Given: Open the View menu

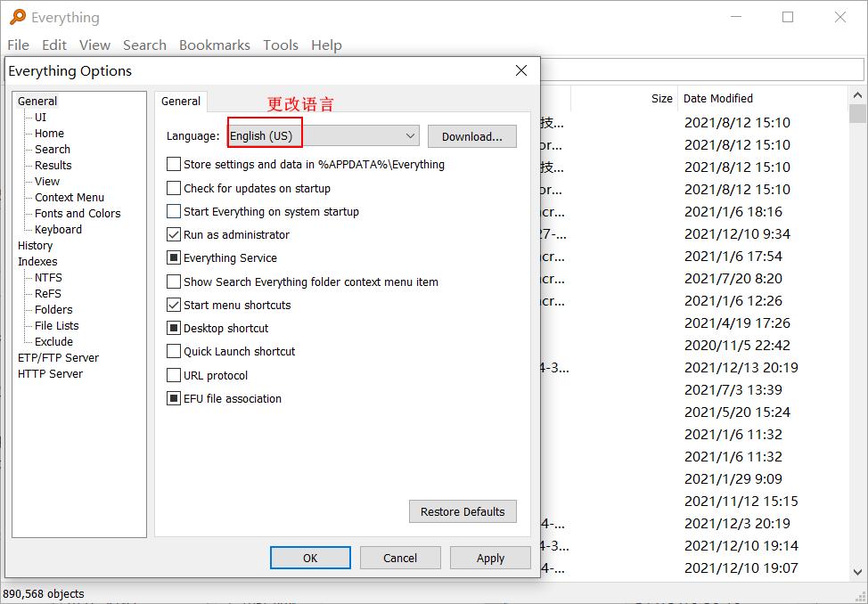Looking at the screenshot, I should pyautogui.click(x=94, y=45).
